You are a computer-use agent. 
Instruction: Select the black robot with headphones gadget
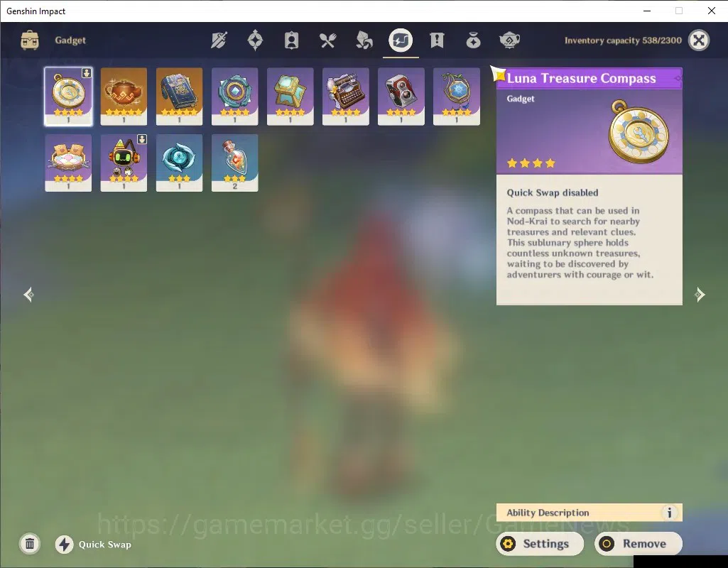(124, 163)
